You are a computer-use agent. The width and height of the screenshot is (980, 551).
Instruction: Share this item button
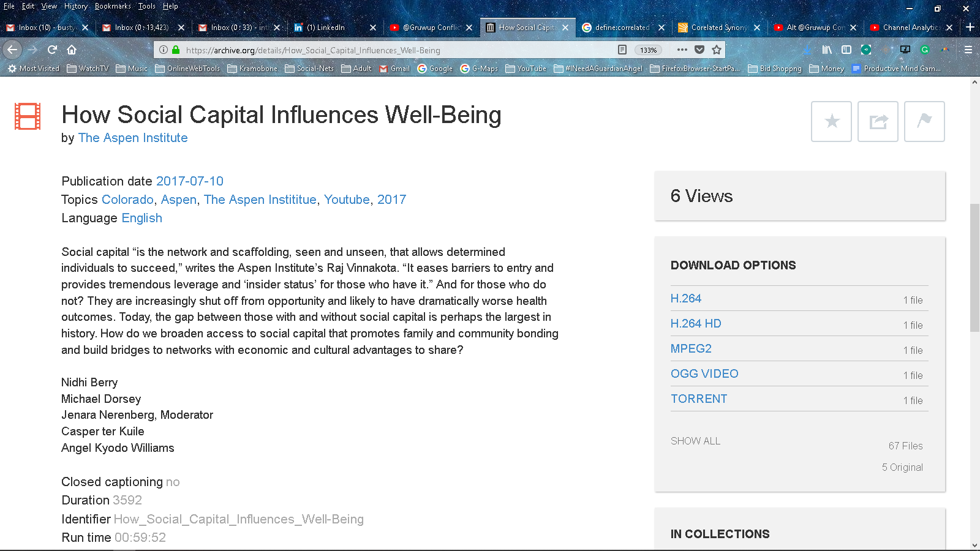coord(878,121)
